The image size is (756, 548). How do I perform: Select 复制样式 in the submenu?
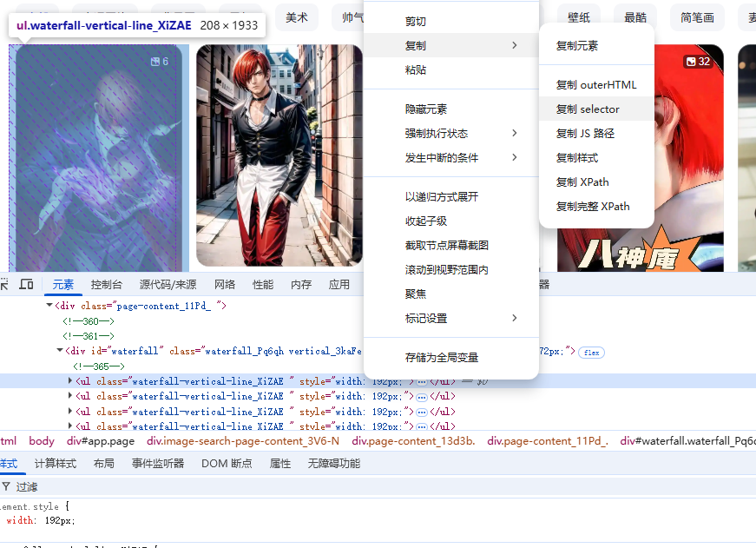pyautogui.click(x=596, y=158)
